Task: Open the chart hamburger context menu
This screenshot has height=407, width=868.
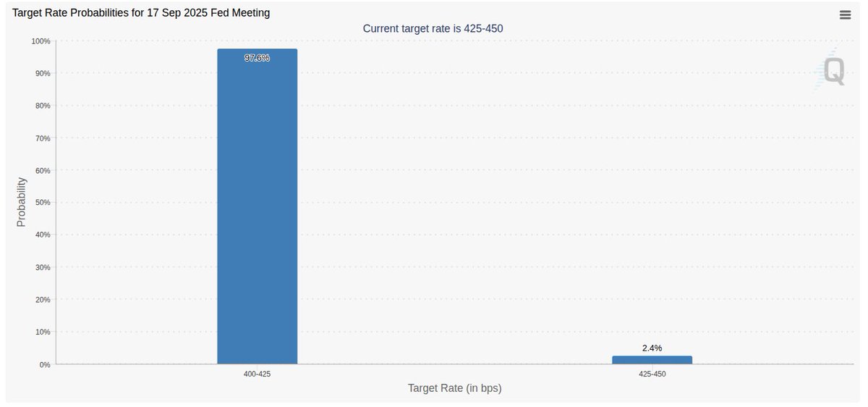Action: 845,14
